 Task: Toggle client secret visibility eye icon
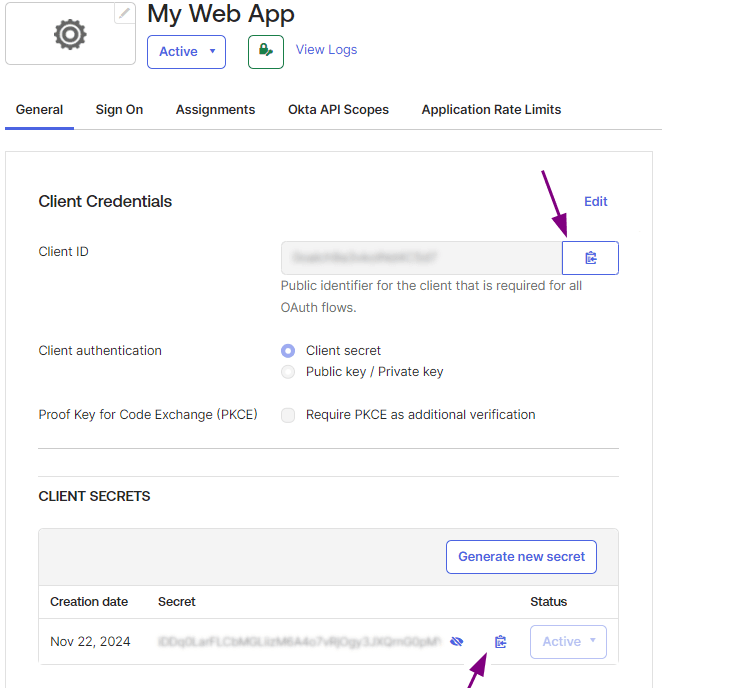[x=457, y=642]
